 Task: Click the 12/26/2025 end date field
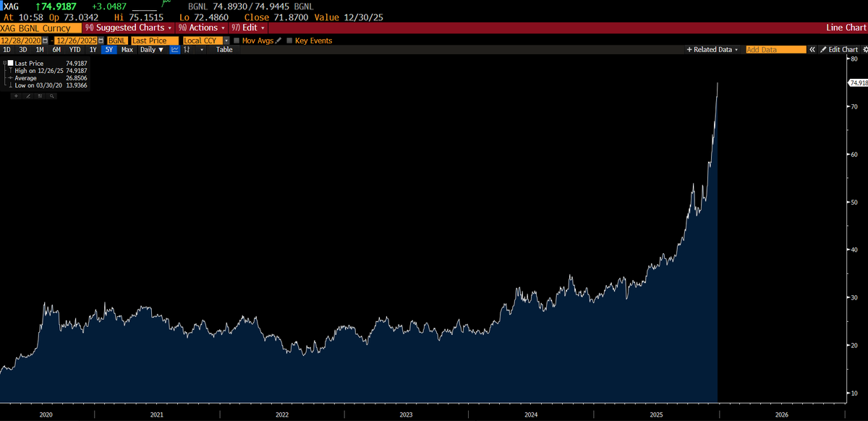pyautogui.click(x=76, y=41)
